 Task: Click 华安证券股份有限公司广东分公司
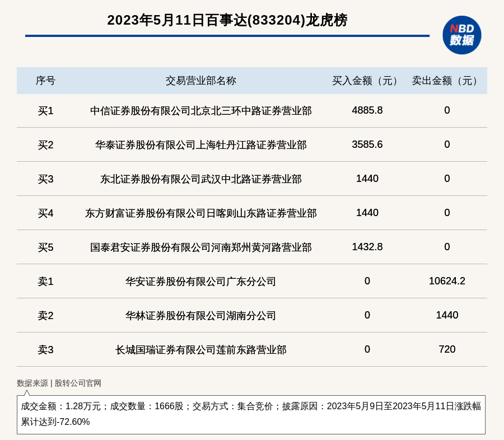coord(201,282)
